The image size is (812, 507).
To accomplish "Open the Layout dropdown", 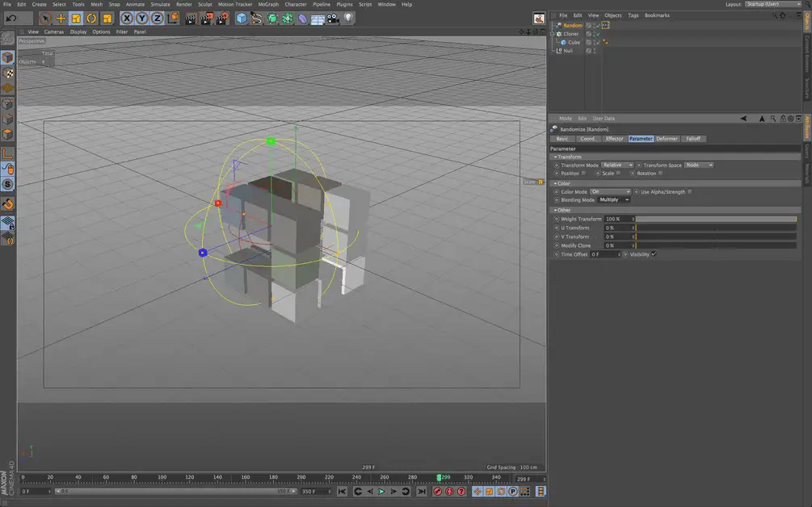I will [773, 4].
